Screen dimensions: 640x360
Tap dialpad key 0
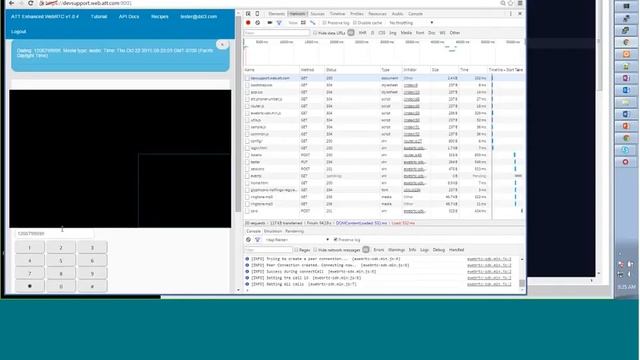pos(61,286)
